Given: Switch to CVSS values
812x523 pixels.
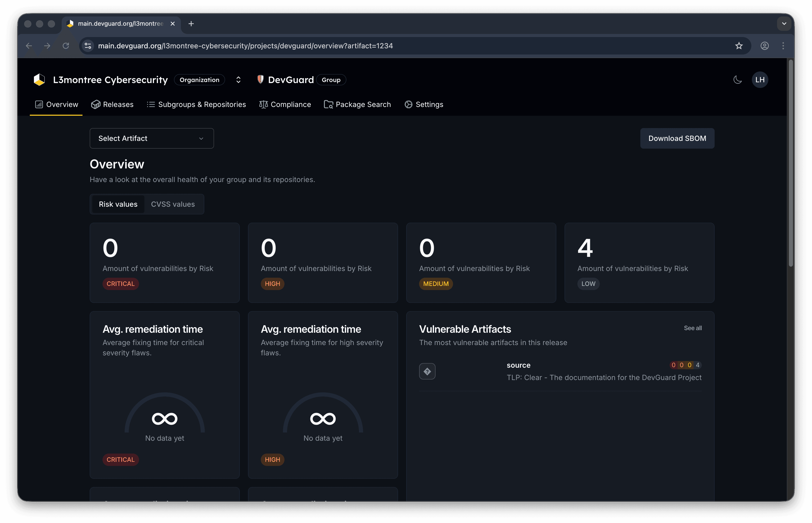Looking at the screenshot, I should 173,204.
